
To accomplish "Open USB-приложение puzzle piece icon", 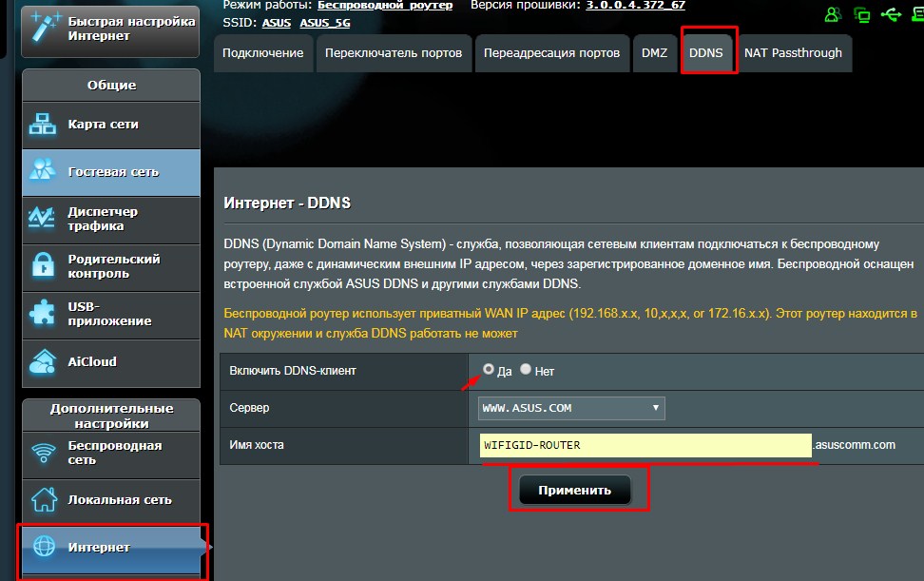I will (43, 312).
